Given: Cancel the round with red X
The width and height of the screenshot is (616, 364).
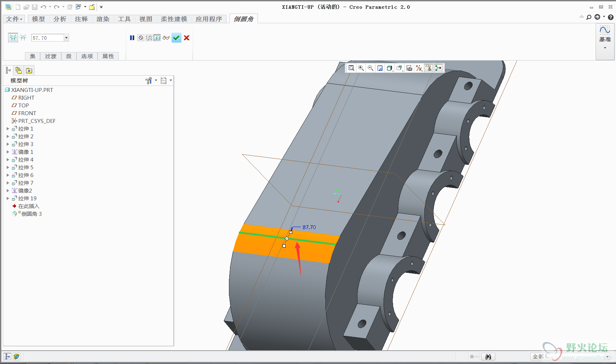Looking at the screenshot, I should coord(187,38).
